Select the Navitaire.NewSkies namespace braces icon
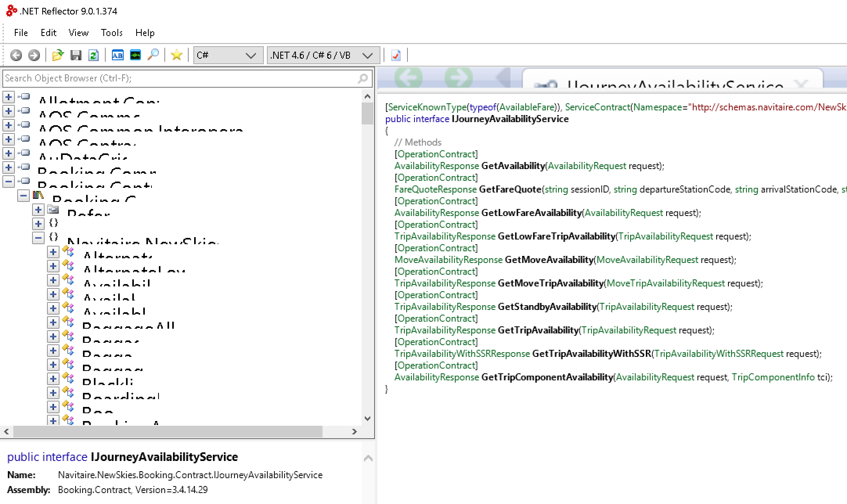This screenshot has width=847, height=504. (x=54, y=237)
